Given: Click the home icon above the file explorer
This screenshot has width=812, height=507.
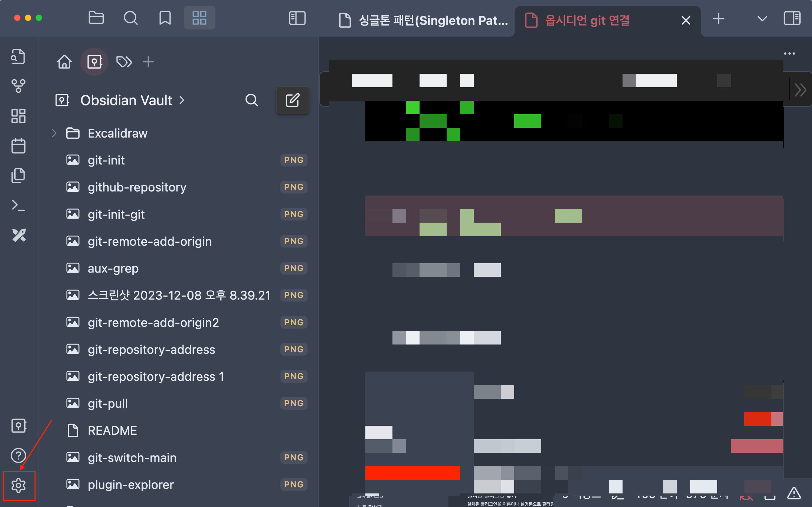Looking at the screenshot, I should pyautogui.click(x=64, y=61).
